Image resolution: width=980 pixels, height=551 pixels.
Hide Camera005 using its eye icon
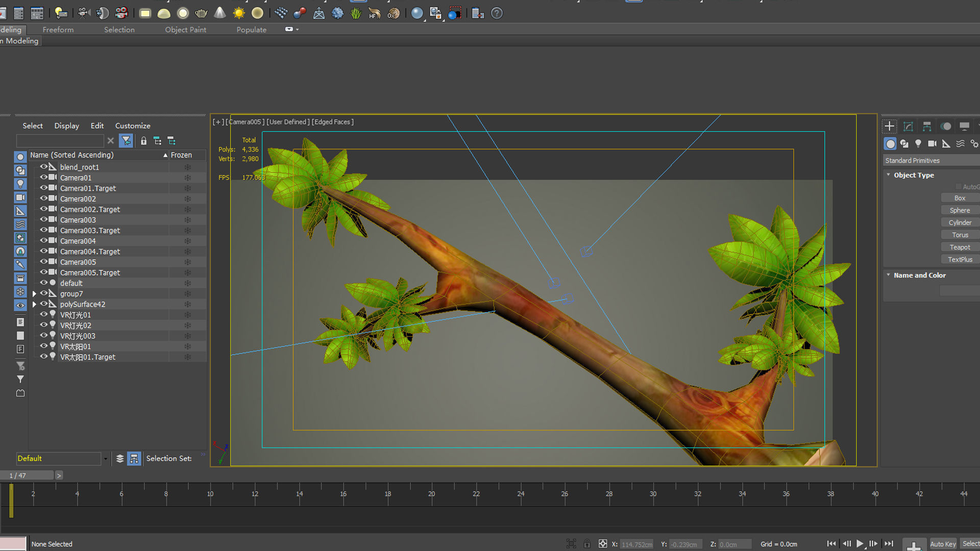point(43,262)
